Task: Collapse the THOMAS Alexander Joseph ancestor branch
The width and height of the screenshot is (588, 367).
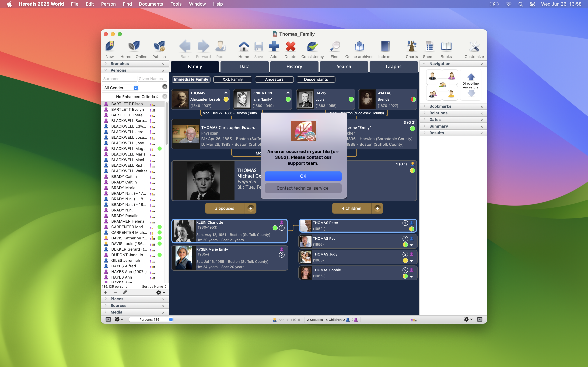Action: tap(225, 92)
